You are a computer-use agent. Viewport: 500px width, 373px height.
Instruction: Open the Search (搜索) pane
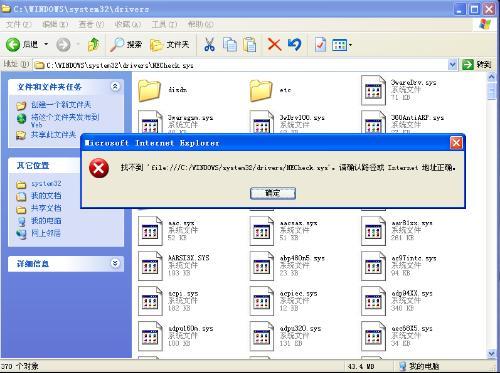pyautogui.click(x=126, y=44)
